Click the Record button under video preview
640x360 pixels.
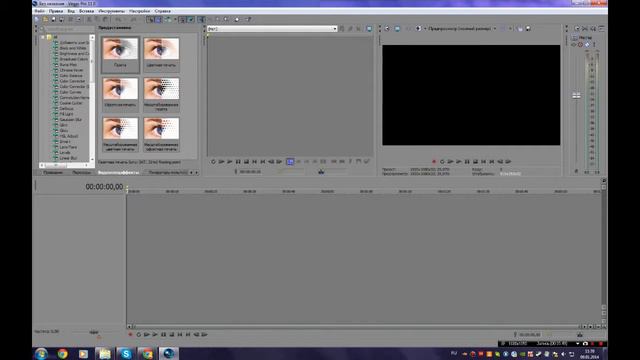pos(434,162)
